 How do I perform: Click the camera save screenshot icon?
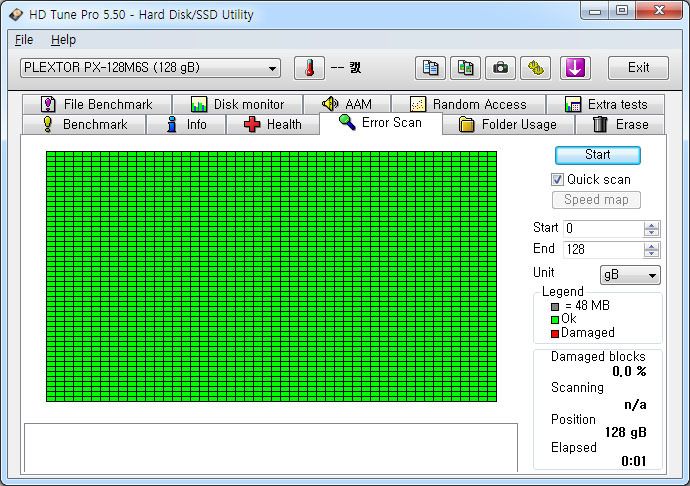coord(500,68)
